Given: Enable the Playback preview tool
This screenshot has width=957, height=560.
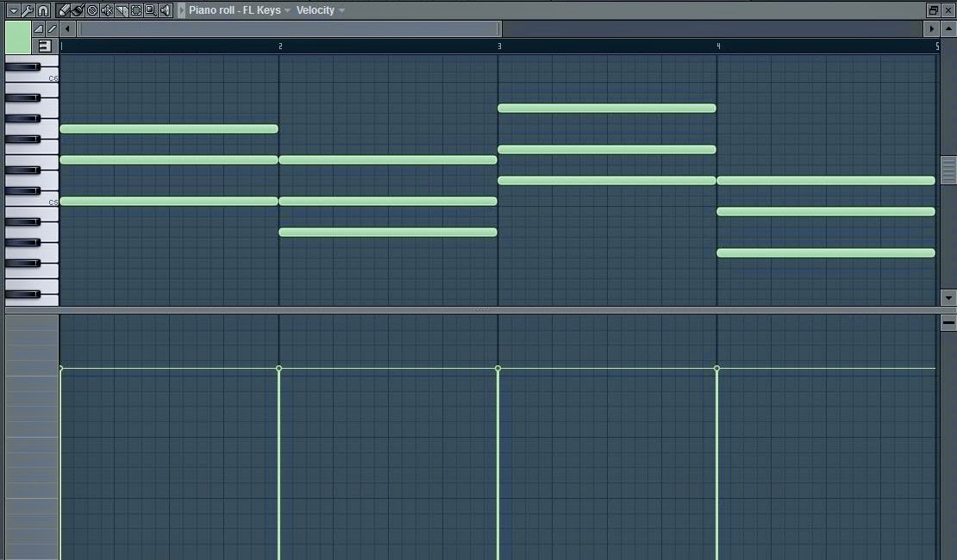Looking at the screenshot, I should (x=166, y=9).
